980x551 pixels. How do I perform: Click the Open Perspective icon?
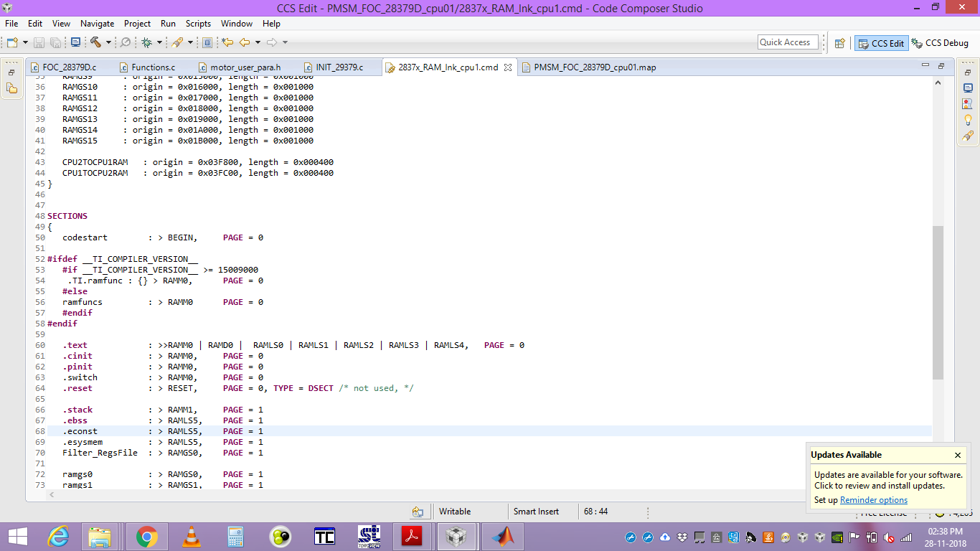[x=839, y=43]
